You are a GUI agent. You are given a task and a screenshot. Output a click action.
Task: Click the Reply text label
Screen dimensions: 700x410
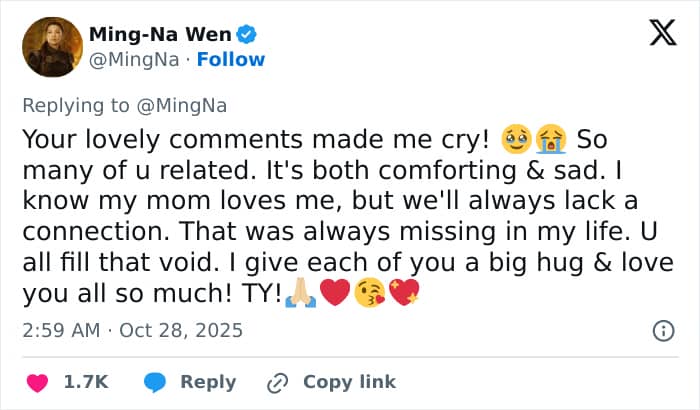[x=207, y=382]
